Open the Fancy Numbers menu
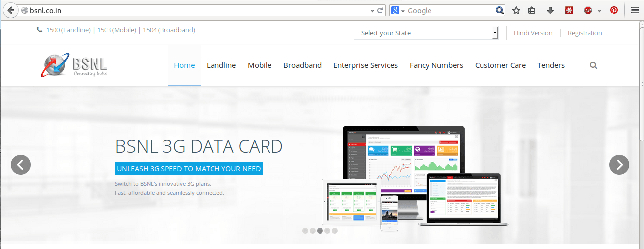The height and width of the screenshot is (249, 644). click(436, 65)
